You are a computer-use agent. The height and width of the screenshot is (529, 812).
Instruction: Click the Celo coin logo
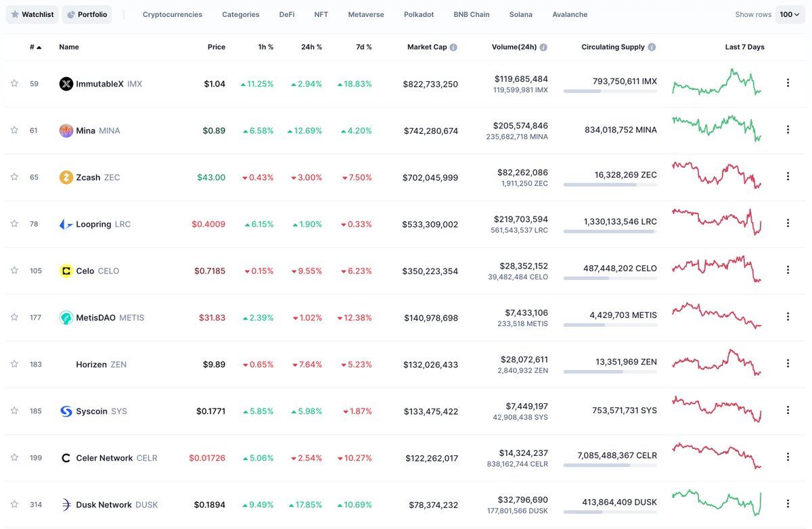[x=66, y=271]
